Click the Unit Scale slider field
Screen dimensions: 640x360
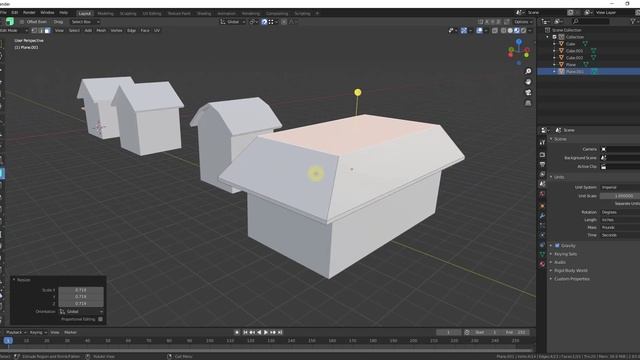coord(620,196)
